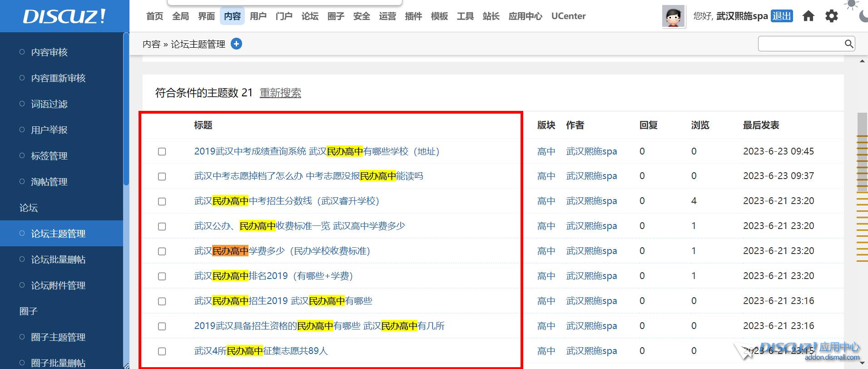Open the 运营 top menu
Viewport: 868px width, 369px height.
click(387, 16)
